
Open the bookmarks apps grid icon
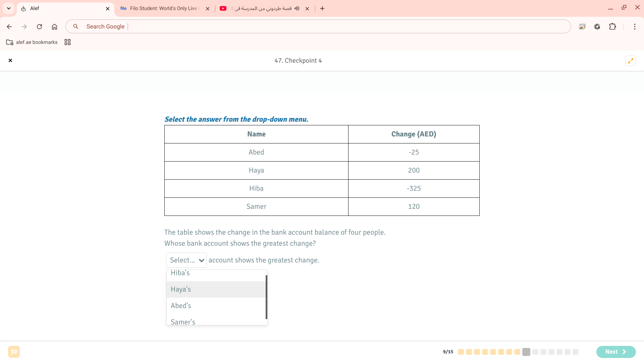pos(67,42)
